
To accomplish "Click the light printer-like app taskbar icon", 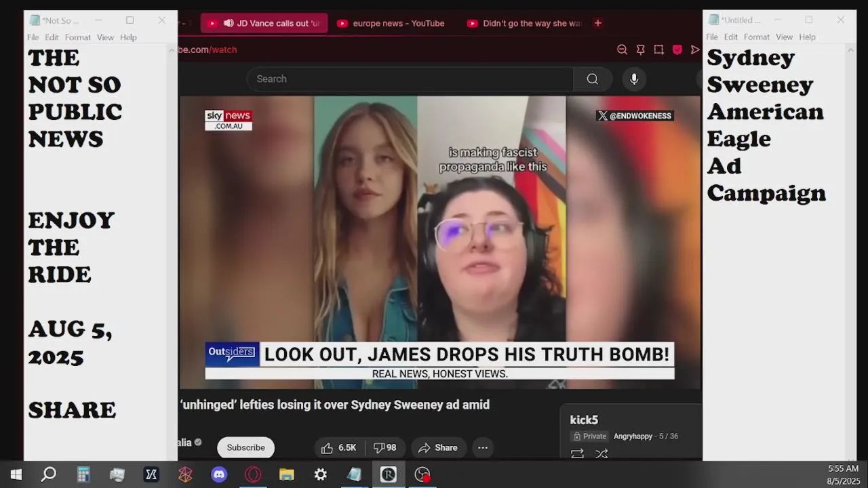I will pyautogui.click(x=117, y=474).
